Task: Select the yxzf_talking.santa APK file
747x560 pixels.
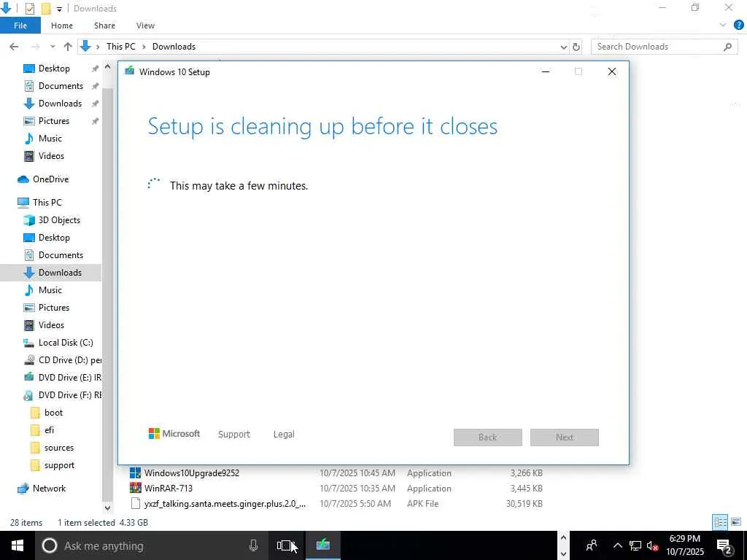Action: pos(225,504)
